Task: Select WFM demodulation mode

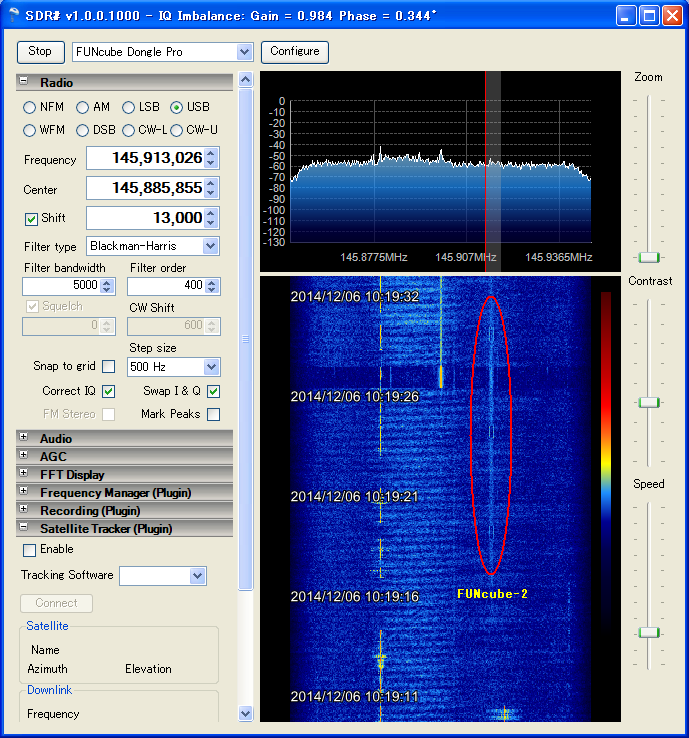Action: [x=29, y=130]
